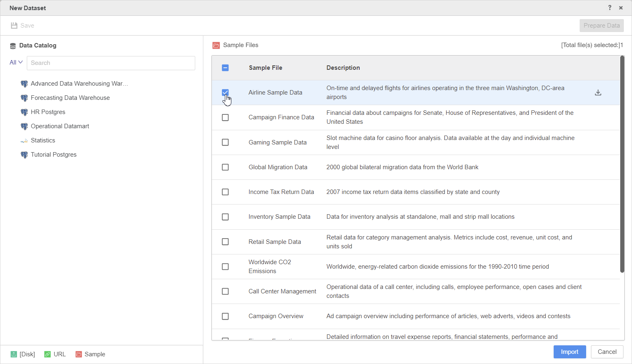Click the help question mark icon
This screenshot has height=364, width=632.
pyautogui.click(x=610, y=8)
